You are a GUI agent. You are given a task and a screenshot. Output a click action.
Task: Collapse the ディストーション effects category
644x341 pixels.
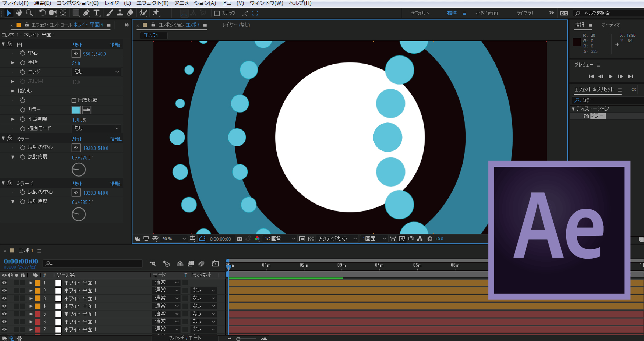pyautogui.click(x=573, y=109)
